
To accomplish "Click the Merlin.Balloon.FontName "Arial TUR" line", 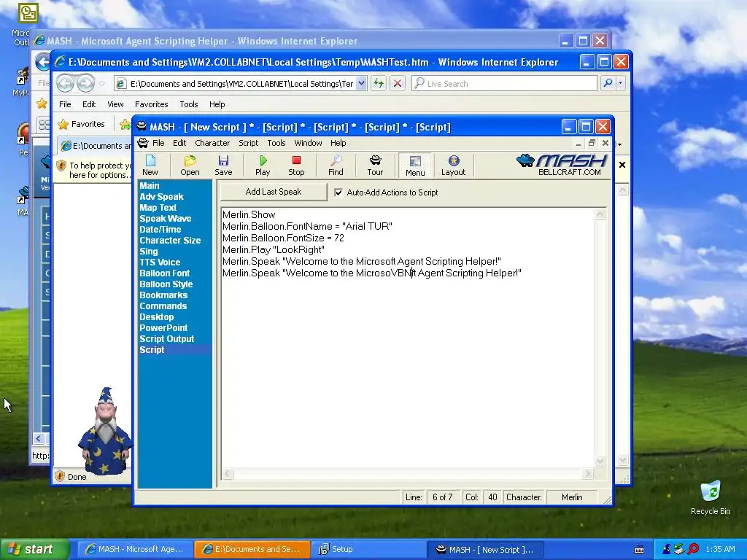I will [x=307, y=226].
